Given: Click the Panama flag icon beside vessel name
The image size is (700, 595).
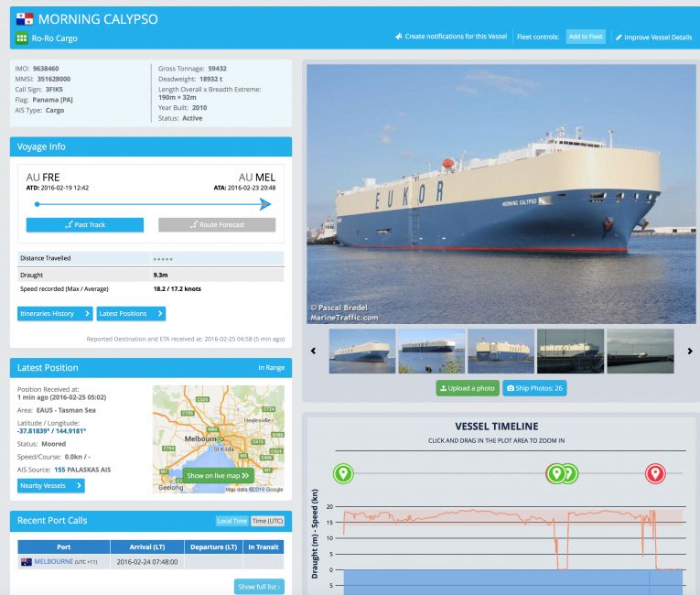Looking at the screenshot, I should (x=25, y=18).
